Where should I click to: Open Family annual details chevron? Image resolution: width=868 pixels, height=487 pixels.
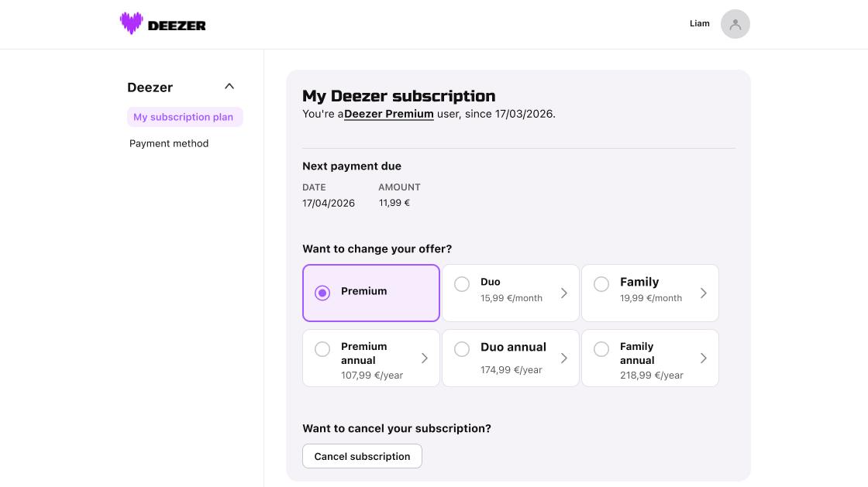[x=704, y=358]
